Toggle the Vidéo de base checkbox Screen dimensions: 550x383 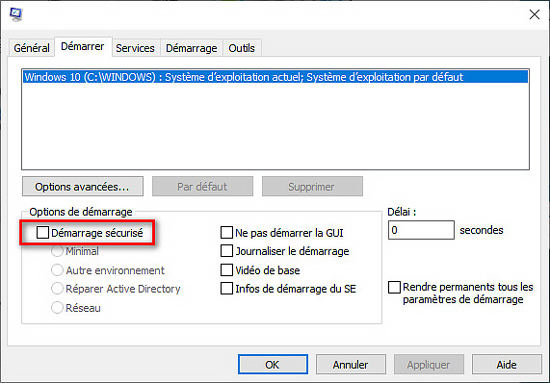[x=227, y=270]
